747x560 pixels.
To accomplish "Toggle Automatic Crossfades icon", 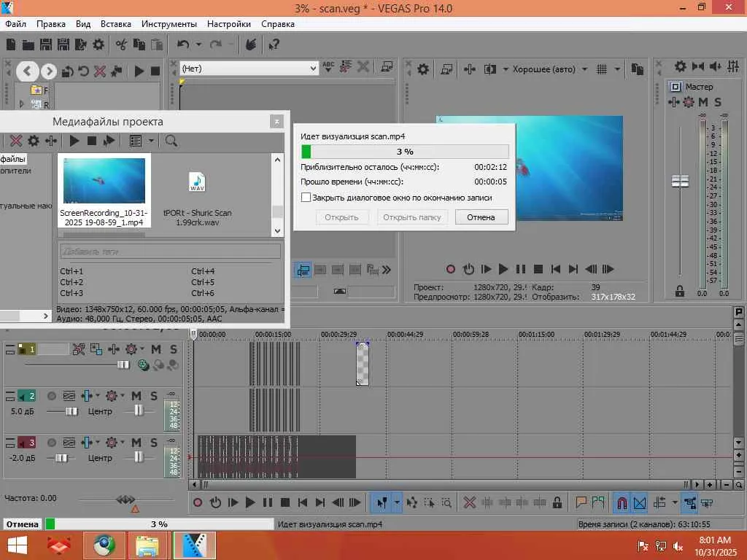I will point(640,502).
